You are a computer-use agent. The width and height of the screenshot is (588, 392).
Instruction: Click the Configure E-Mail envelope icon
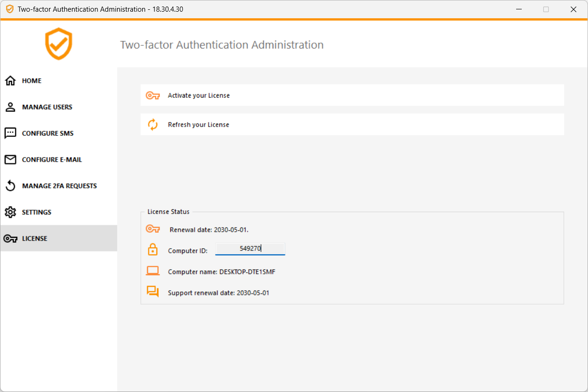click(x=10, y=160)
